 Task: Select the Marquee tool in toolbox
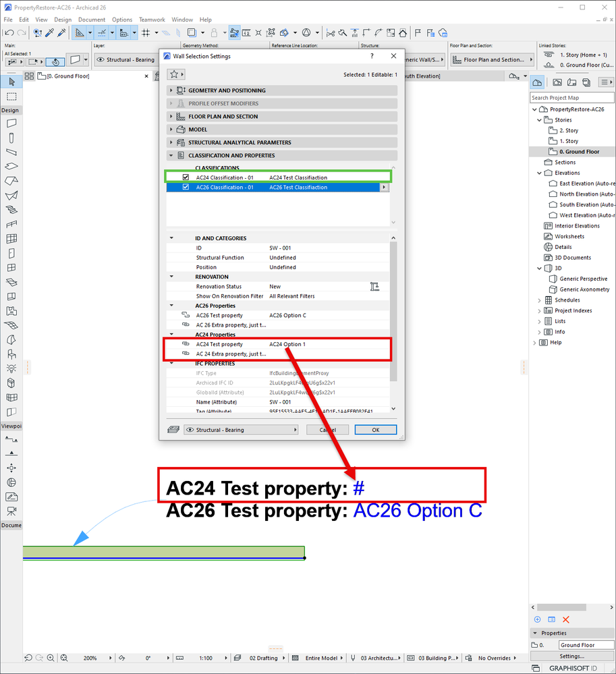(x=11, y=96)
